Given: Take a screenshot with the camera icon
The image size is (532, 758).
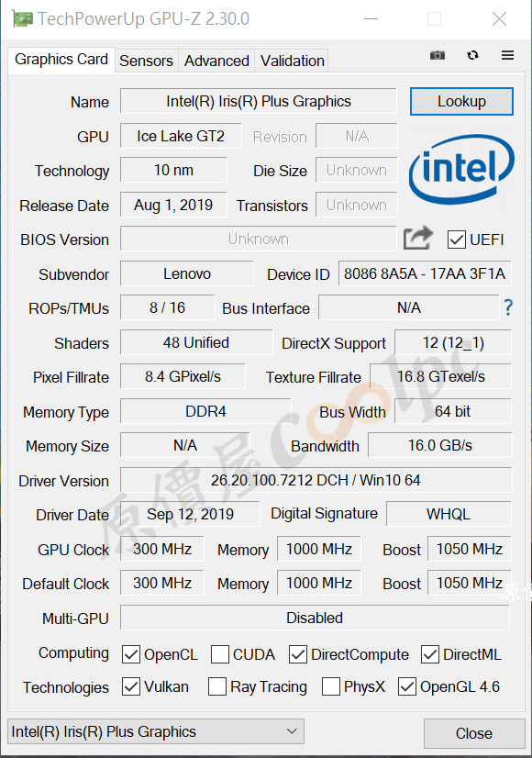Looking at the screenshot, I should click(x=438, y=55).
